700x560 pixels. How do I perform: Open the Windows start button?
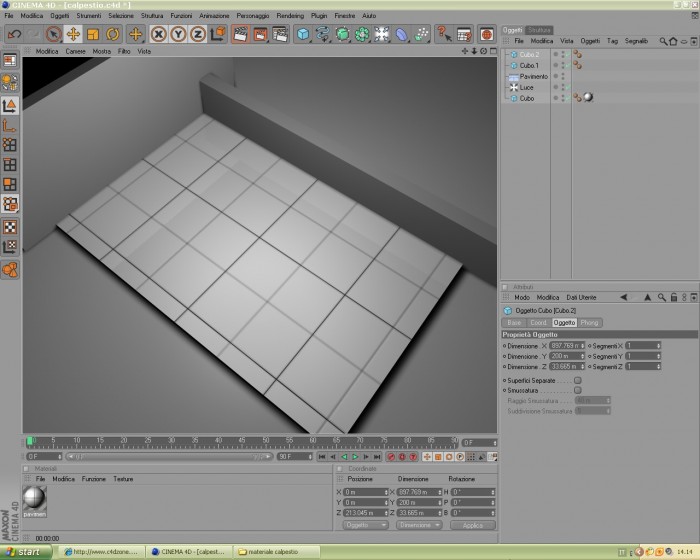tap(26, 552)
